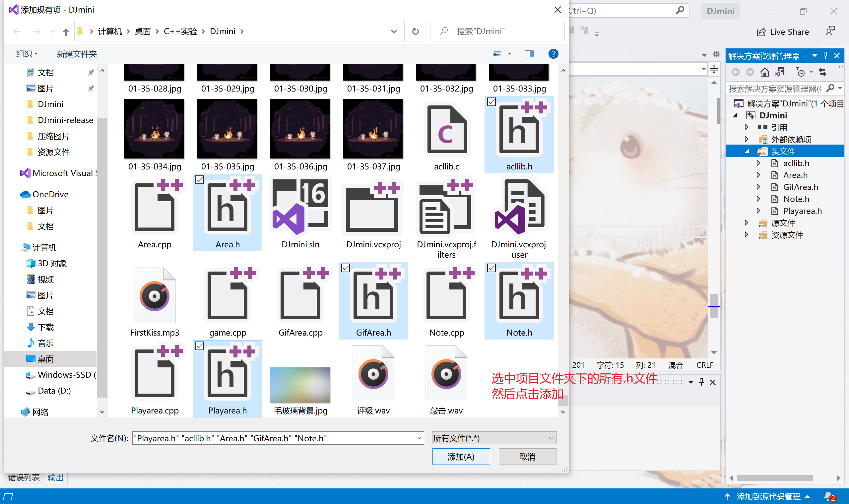Uncheck the Playarea.h file checkbox
The width and height of the screenshot is (849, 504).
click(x=199, y=346)
